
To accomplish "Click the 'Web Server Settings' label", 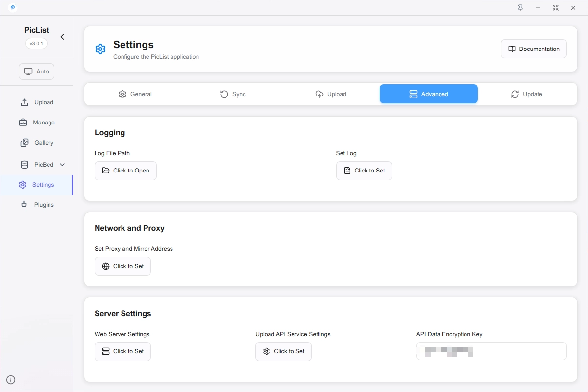I will 122,334.
